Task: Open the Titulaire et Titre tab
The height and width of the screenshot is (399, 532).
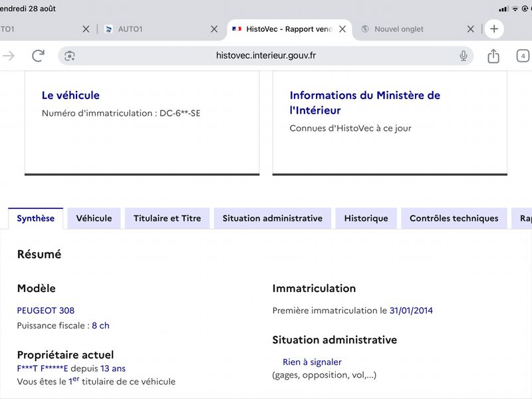Action: 168,218
